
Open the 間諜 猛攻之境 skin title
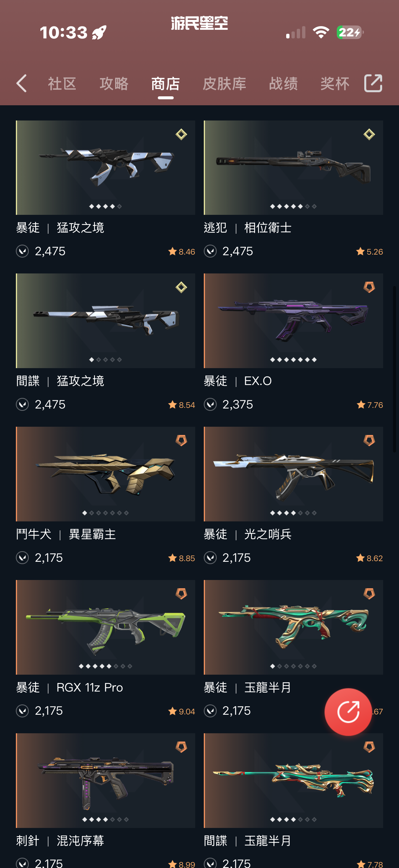coord(60,381)
